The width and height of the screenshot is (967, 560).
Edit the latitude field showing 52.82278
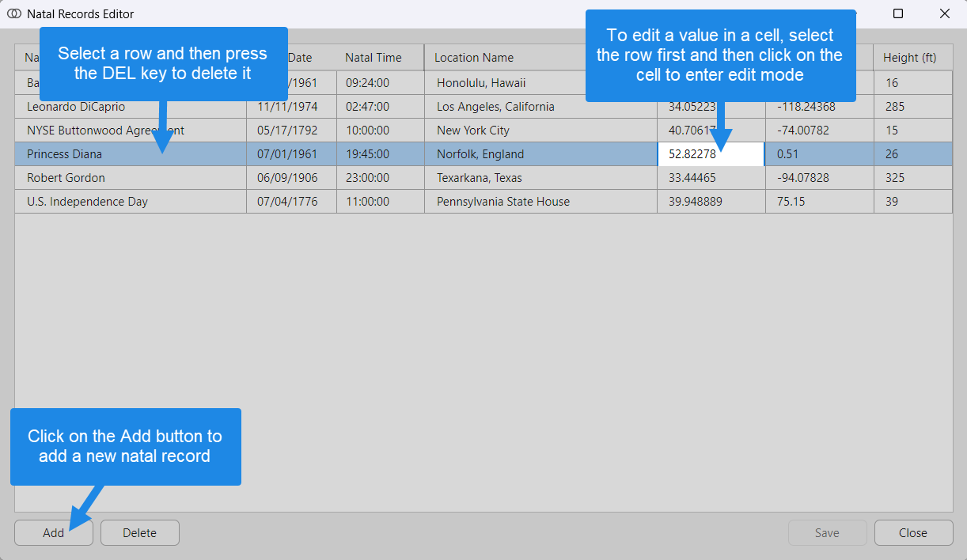click(x=710, y=154)
